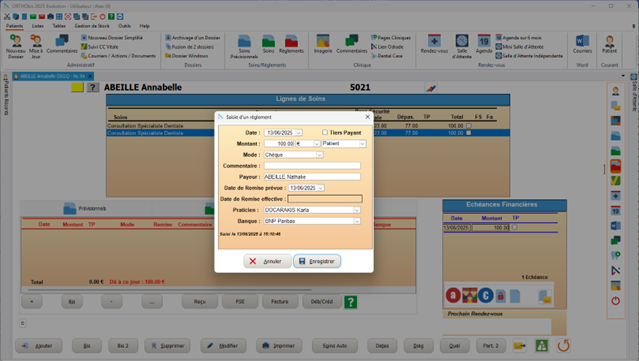The height and width of the screenshot is (361, 639).
Task: Click the yellow color square beside patient name
Action: pos(77,87)
